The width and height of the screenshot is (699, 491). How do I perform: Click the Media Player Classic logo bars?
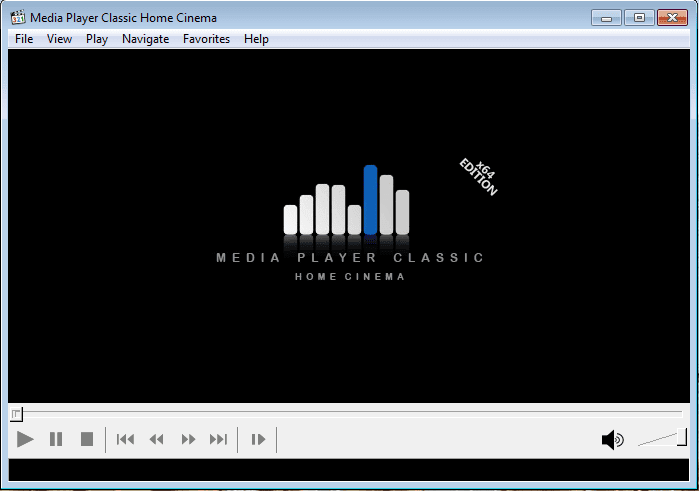pyautogui.click(x=346, y=200)
